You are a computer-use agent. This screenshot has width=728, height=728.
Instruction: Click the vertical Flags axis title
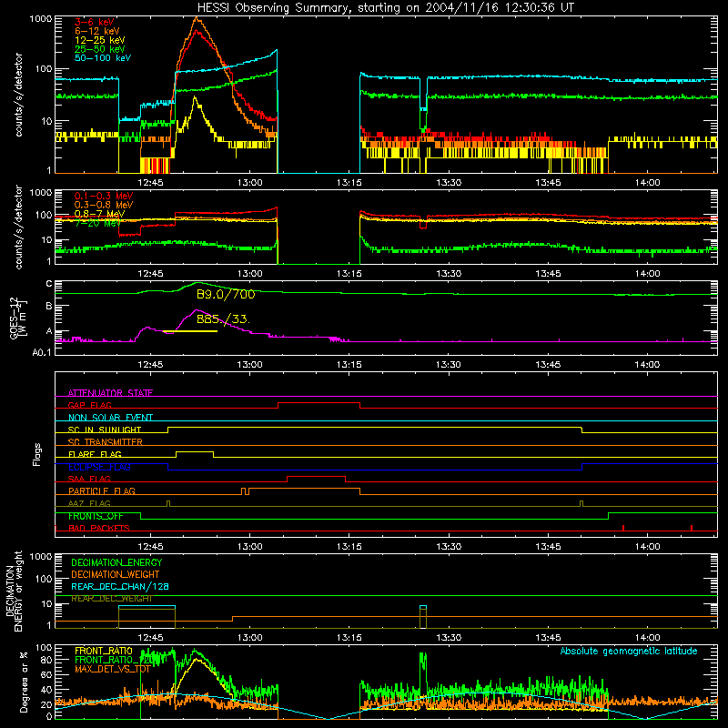(x=37, y=454)
